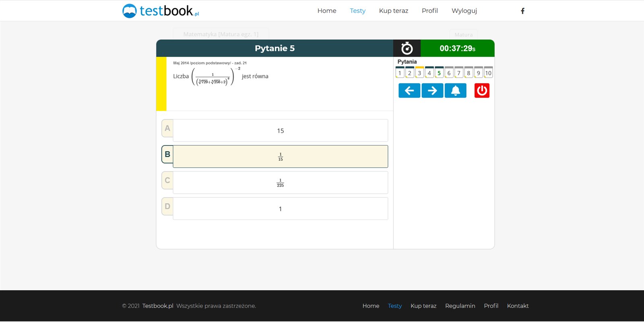Select answer D with value 1

coord(280,209)
